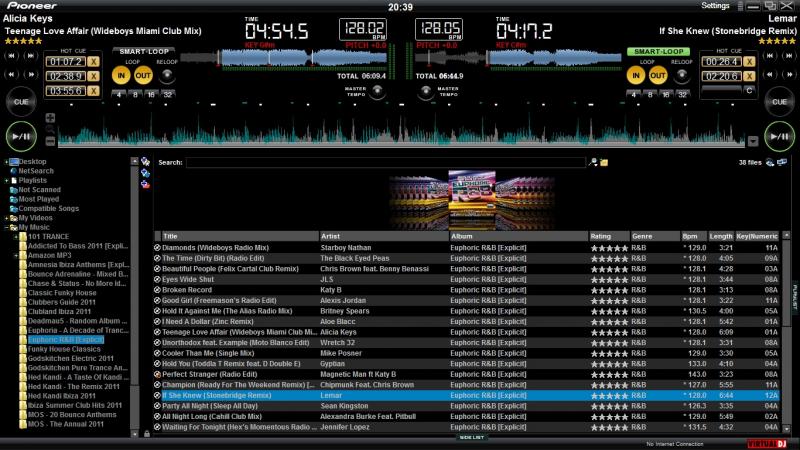Set loop IN point on left deck
Viewport: 800px width, 450px height.
point(121,76)
